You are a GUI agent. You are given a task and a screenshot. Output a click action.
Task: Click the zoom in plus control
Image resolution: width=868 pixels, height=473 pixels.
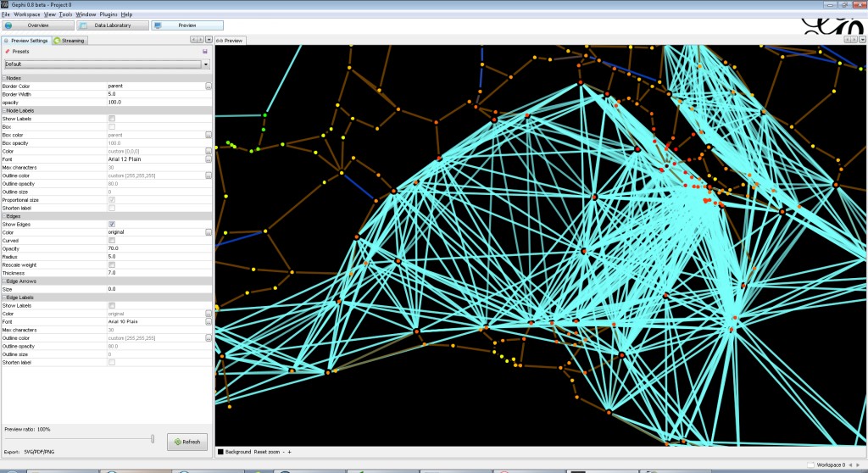point(290,452)
